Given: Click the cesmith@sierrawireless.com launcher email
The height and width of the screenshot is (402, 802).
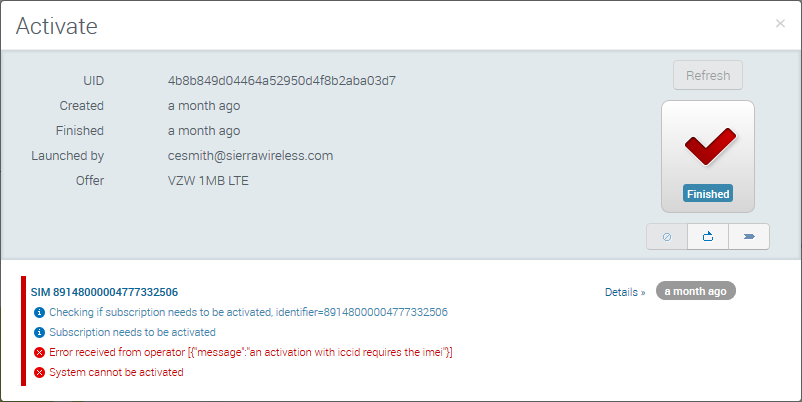Looking at the screenshot, I should pos(250,155).
